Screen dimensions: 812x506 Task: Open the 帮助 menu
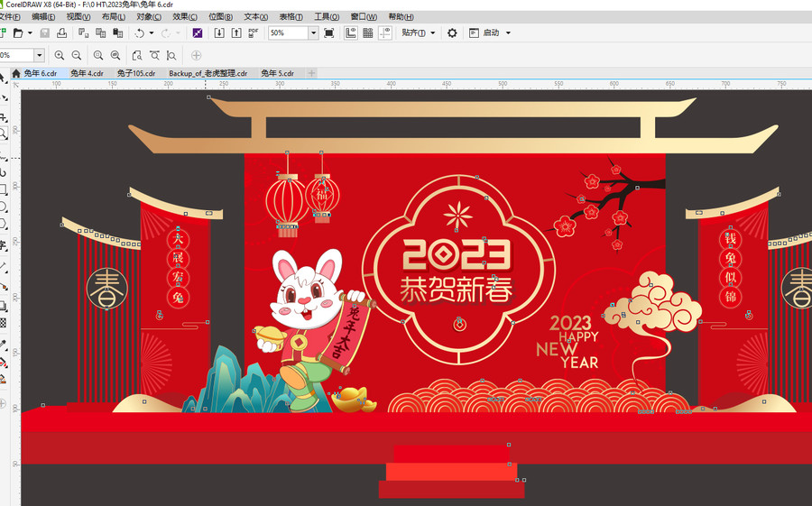(401, 17)
